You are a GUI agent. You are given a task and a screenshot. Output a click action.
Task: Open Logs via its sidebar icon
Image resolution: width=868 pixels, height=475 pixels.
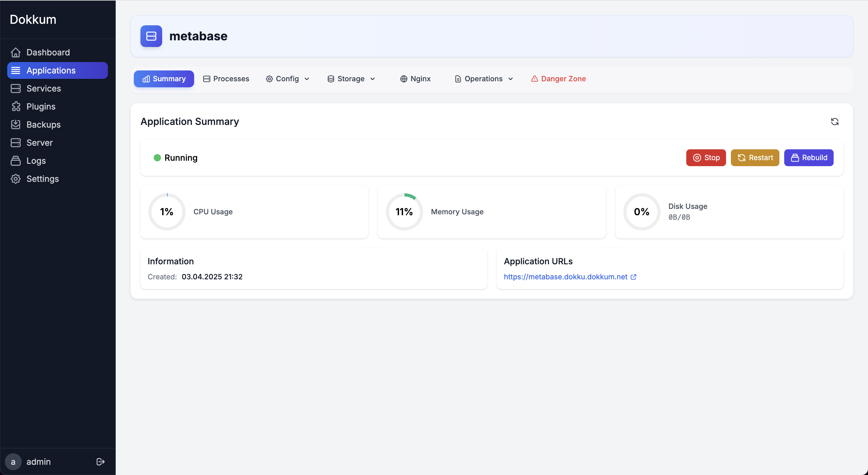16,160
